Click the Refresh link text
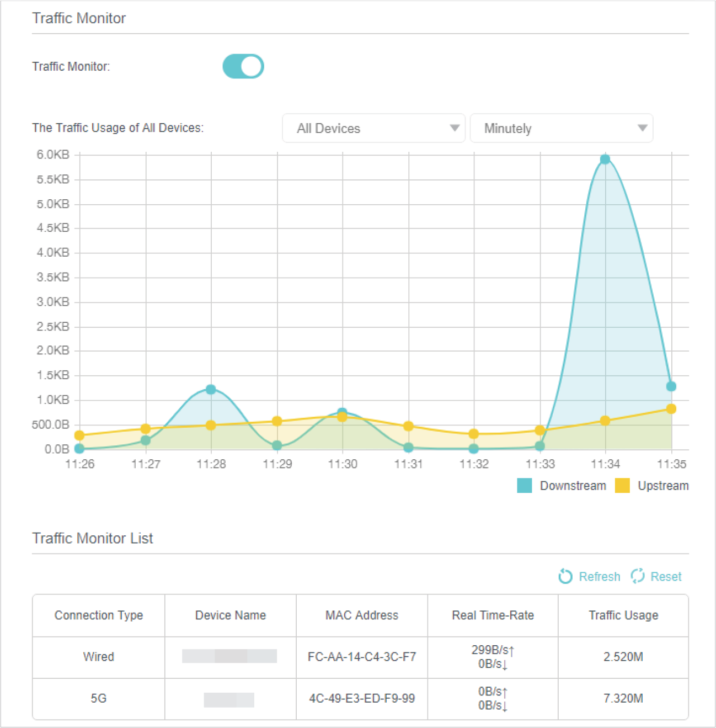 pyautogui.click(x=599, y=577)
